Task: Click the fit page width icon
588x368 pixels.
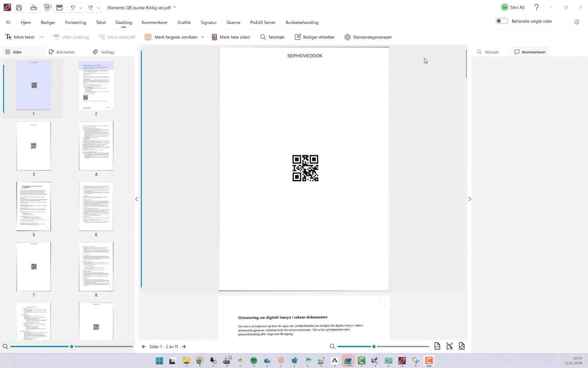Action: click(x=450, y=346)
